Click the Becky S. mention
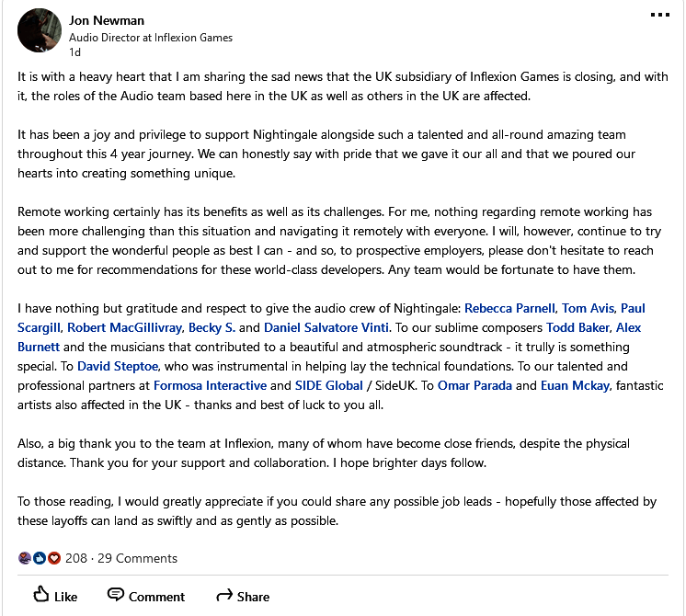This screenshot has width=686, height=616. pyautogui.click(x=212, y=327)
